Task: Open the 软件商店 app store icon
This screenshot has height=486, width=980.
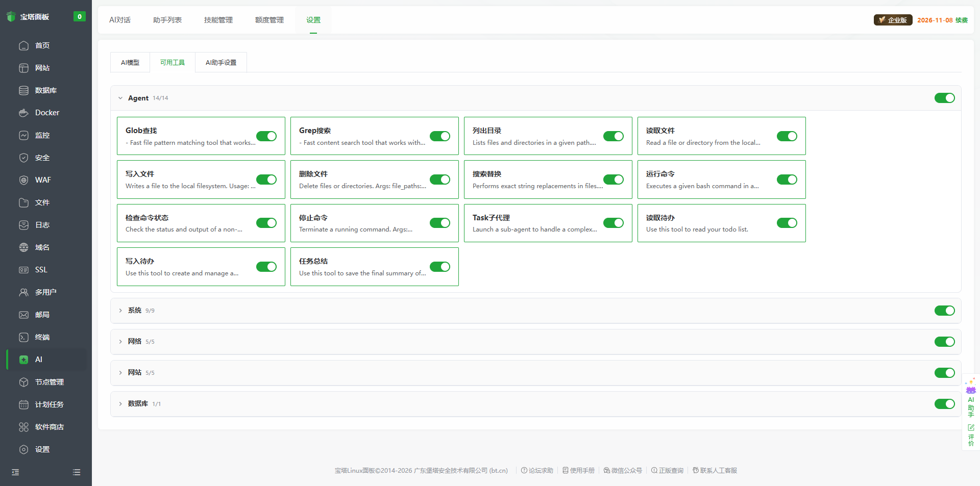Action: tap(23, 427)
